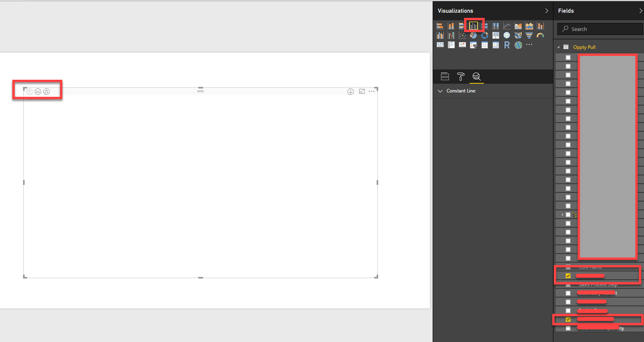
Task: Select the card (123) visualization
Action: [x=440, y=45]
